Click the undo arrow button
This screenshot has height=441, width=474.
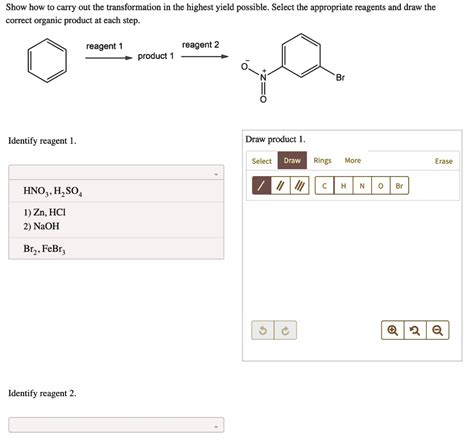click(x=263, y=330)
